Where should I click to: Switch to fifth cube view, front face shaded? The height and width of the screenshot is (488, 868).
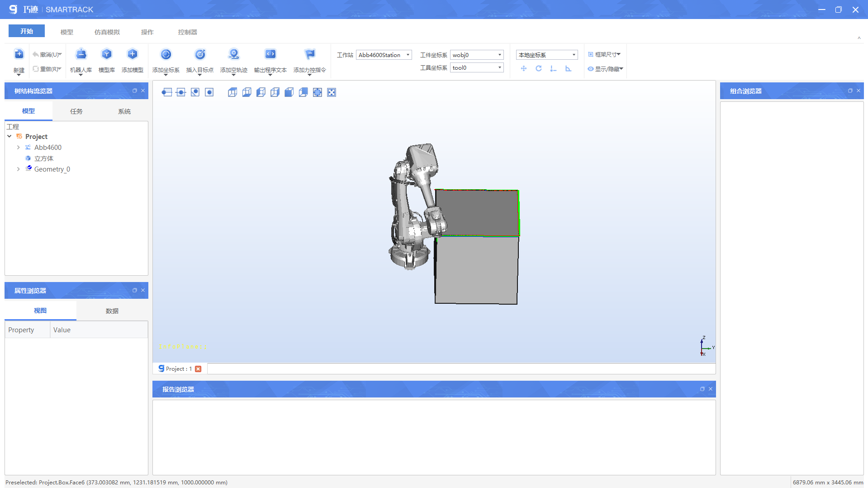coord(289,92)
